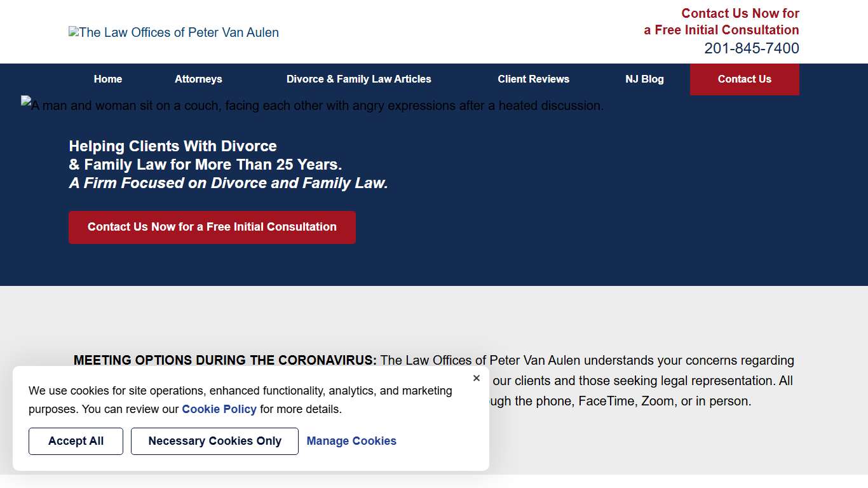Open the Home menu item
868x488 pixels.
click(x=108, y=79)
